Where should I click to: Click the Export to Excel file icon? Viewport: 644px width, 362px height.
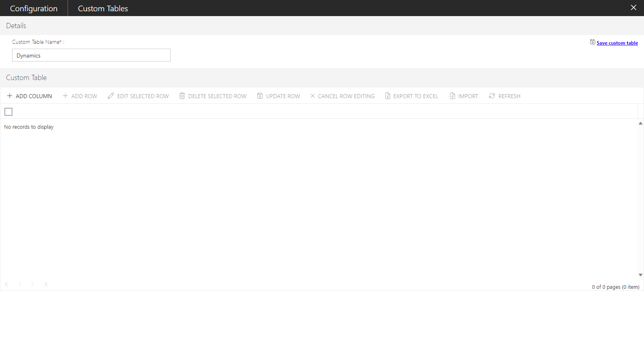pos(388,96)
